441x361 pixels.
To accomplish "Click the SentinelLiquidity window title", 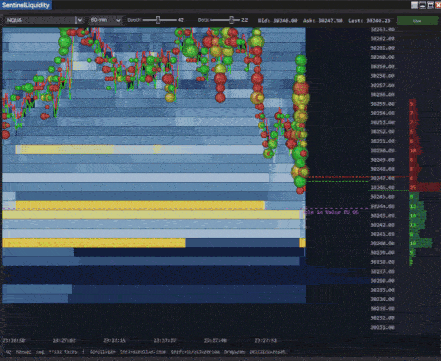I will pos(26,5).
